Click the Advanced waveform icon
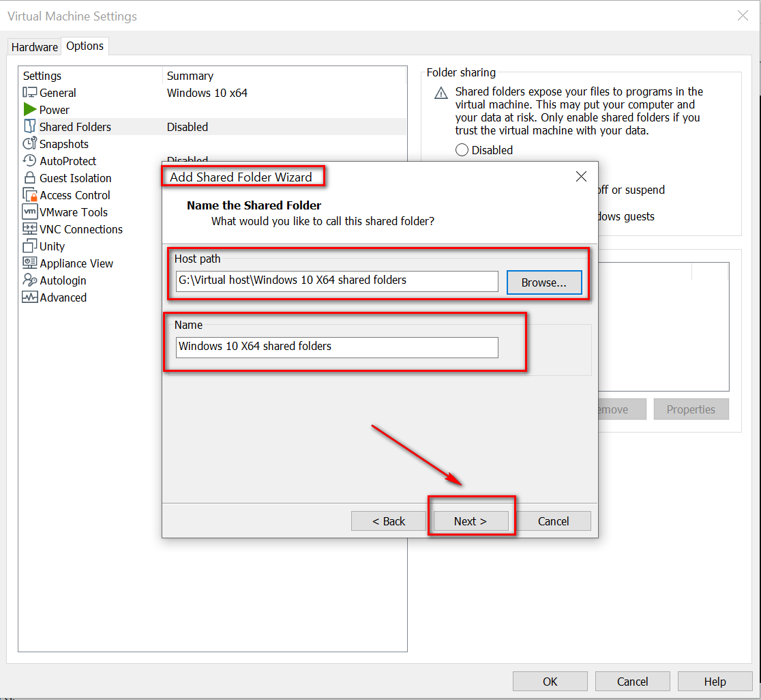 (29, 297)
